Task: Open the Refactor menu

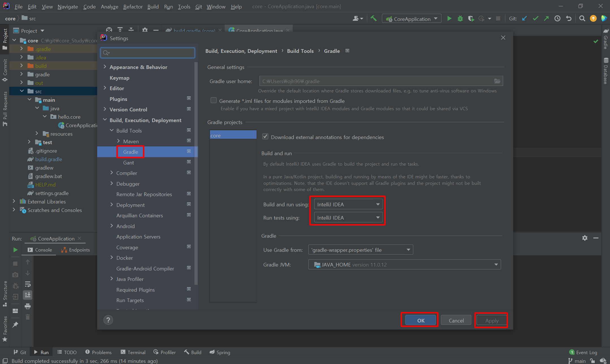Action: (133, 6)
